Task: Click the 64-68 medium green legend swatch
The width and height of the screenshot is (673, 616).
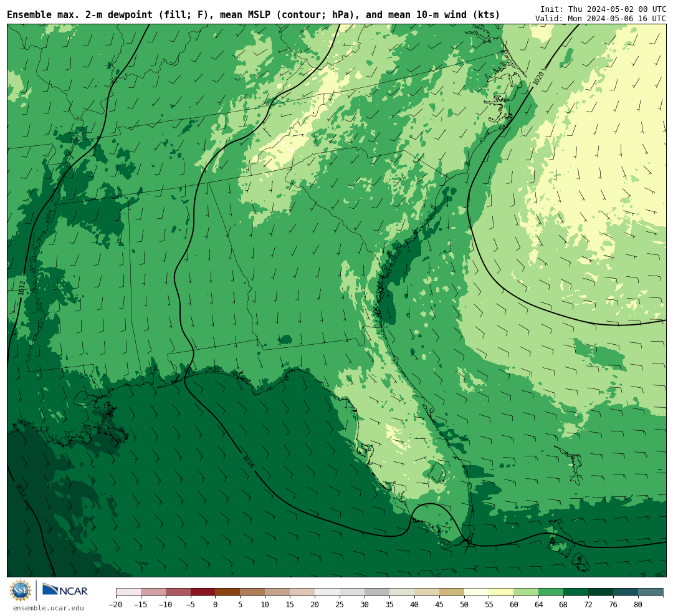Action: click(x=551, y=592)
